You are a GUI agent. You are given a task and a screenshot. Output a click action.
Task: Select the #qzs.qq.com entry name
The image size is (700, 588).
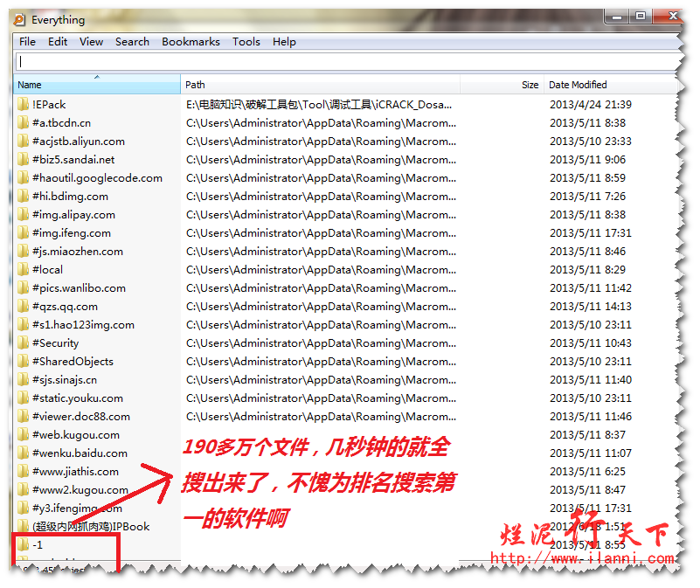click(x=65, y=307)
